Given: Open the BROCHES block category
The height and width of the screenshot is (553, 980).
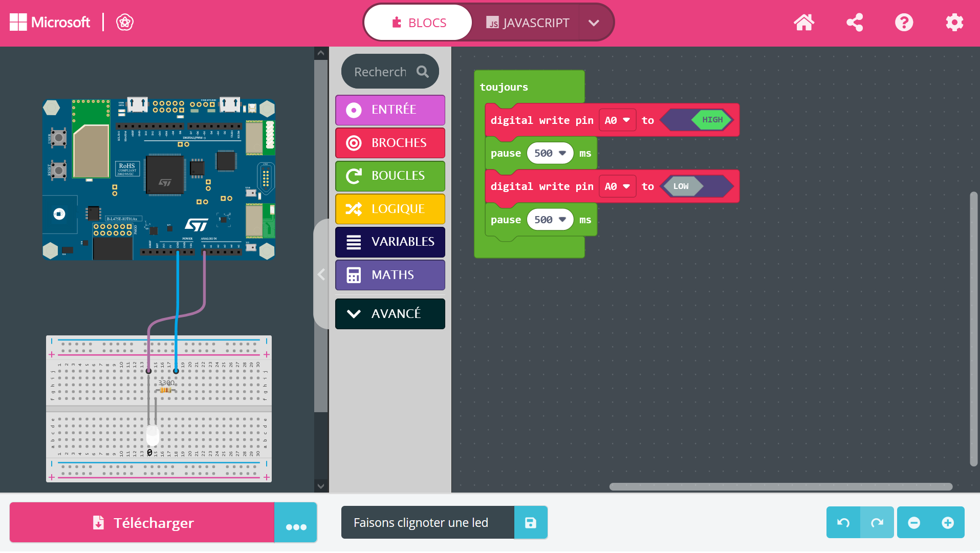Looking at the screenshot, I should 390,143.
